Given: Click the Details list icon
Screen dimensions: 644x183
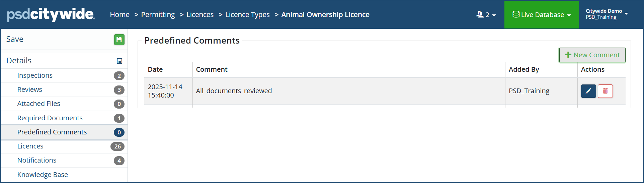Looking at the screenshot, I should (x=119, y=61).
